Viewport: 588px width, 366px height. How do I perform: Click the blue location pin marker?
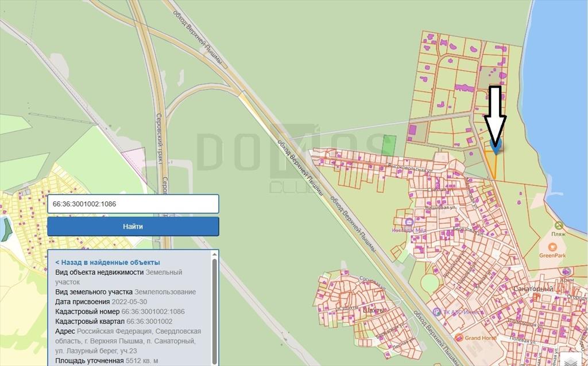pyautogui.click(x=496, y=146)
